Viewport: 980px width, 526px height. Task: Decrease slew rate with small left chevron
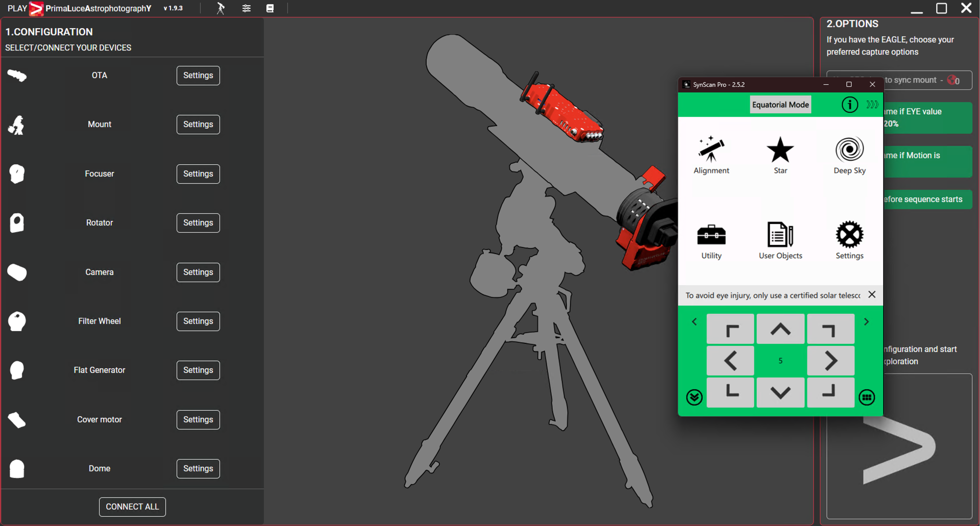(694, 322)
